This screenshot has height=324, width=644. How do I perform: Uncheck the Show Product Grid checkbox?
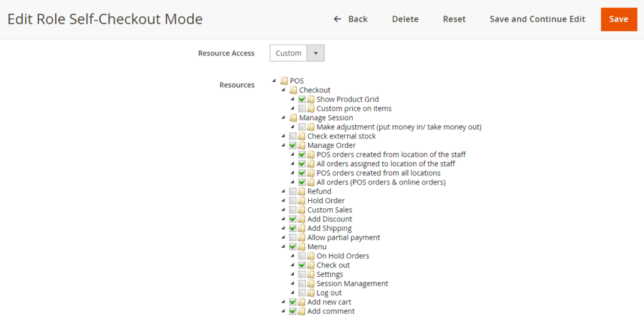(x=302, y=99)
